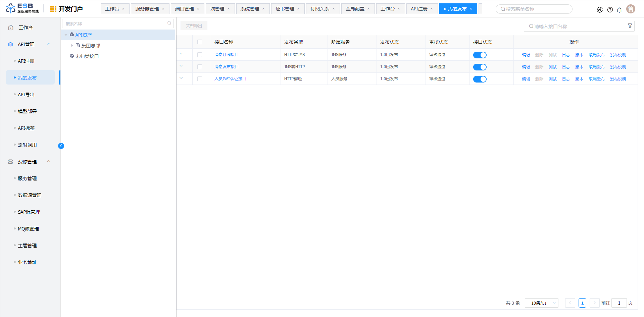Open API导出 in the sidebar menu
This screenshot has width=644, height=317.
point(26,95)
